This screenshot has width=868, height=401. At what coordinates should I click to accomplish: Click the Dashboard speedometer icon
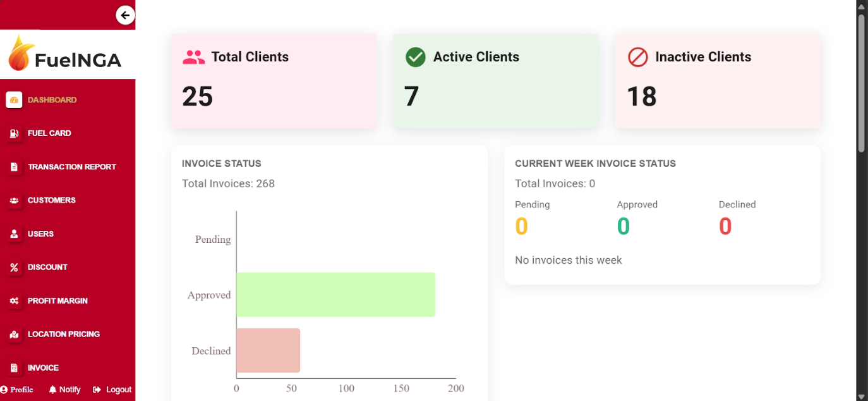(x=14, y=100)
